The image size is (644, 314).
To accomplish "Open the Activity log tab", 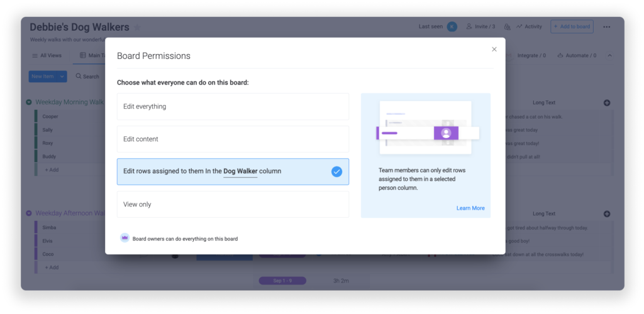I will pos(529,27).
